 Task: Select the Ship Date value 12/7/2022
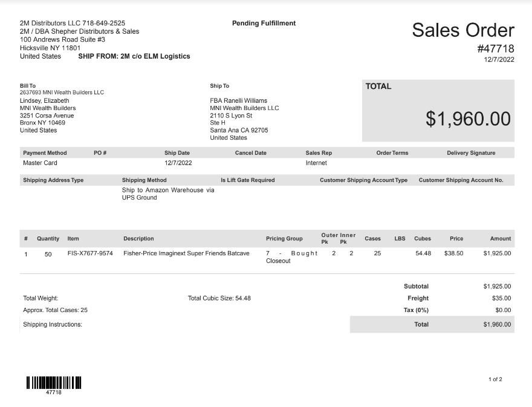coord(178,163)
